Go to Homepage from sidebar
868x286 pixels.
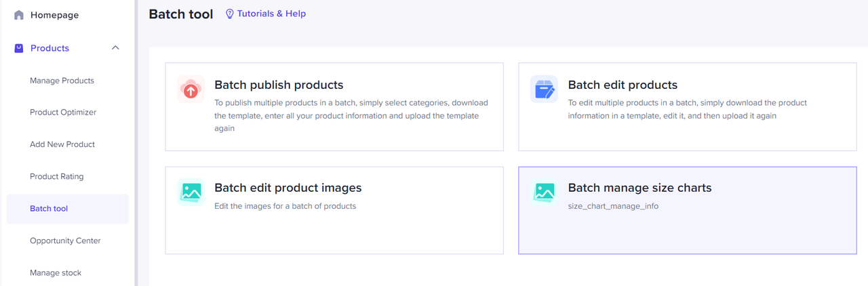[54, 15]
